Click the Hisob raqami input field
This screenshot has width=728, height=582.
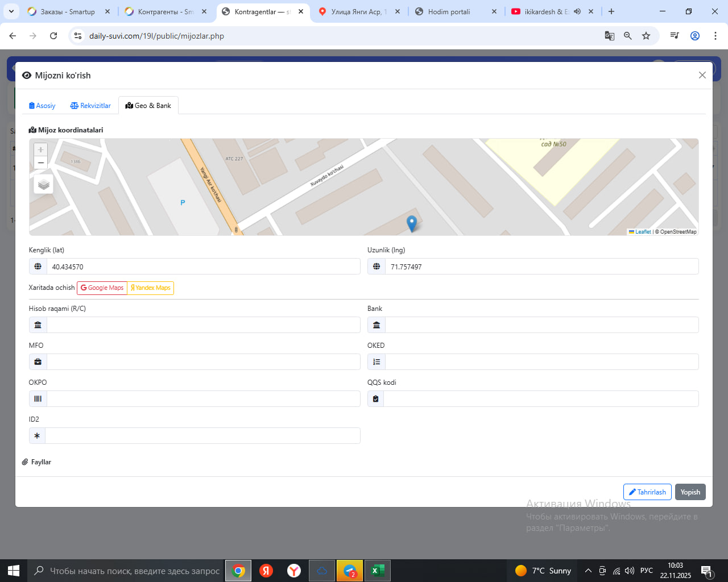203,325
